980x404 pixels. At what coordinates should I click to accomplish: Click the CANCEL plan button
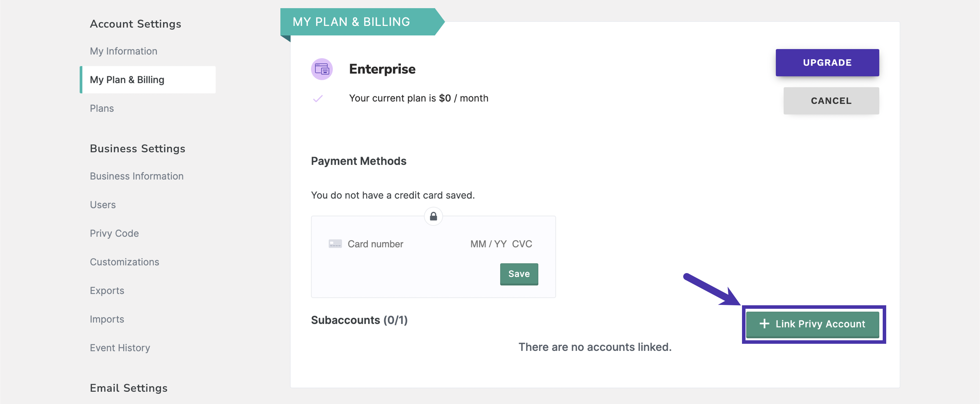pos(831,101)
